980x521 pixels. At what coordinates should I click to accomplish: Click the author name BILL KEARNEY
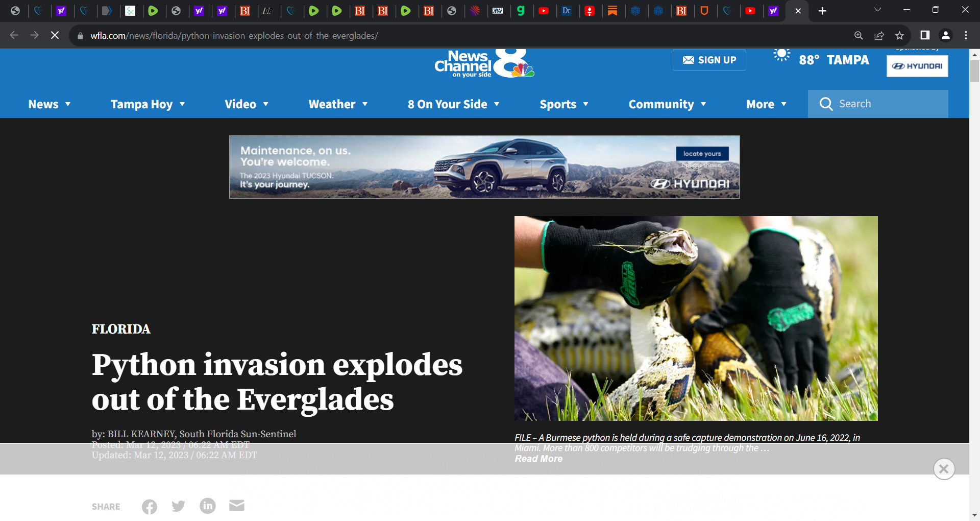(x=141, y=434)
